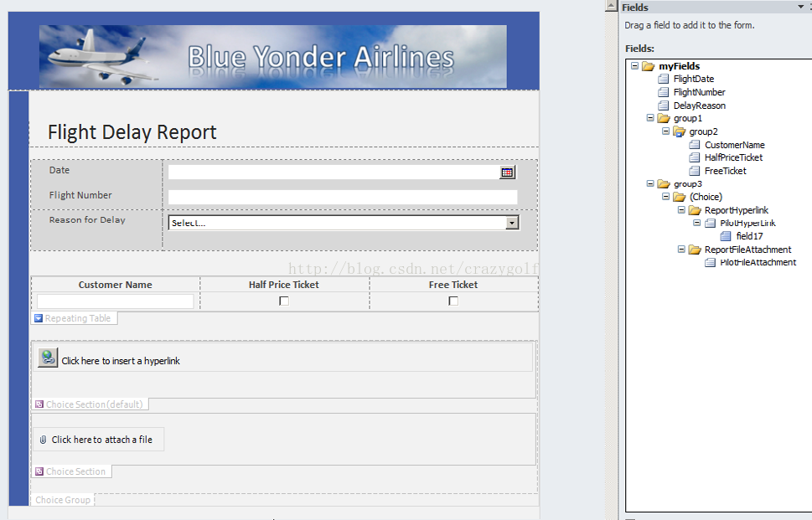Click the ReportHyperlink folder icon
The width and height of the screenshot is (812, 520).
point(695,210)
